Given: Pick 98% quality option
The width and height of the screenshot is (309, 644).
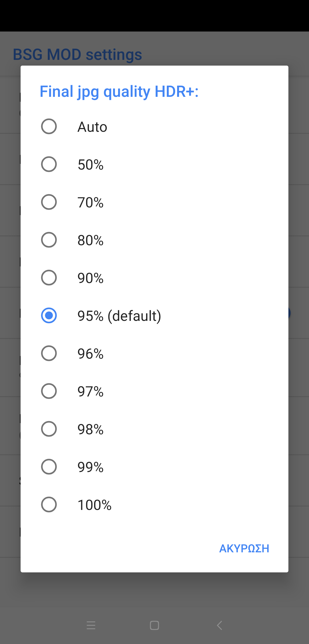Looking at the screenshot, I should [49, 429].
